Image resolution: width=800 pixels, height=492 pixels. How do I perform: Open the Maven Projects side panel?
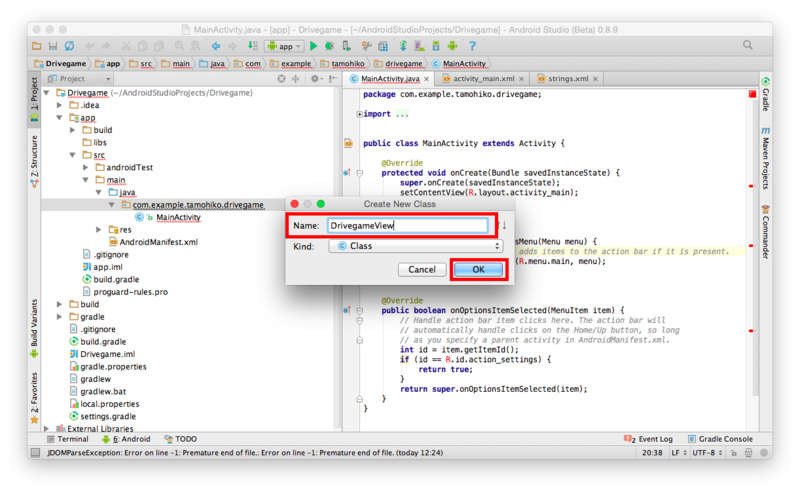pos(765,158)
